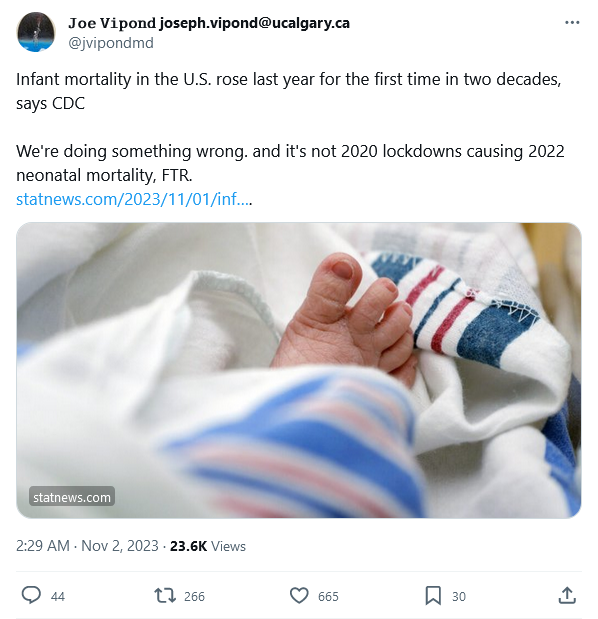
Task: Click the reply speech bubble icon
Action: coord(31,595)
